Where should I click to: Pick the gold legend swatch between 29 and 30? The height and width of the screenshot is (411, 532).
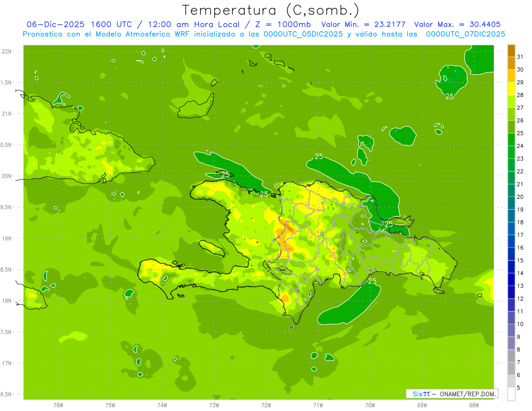pos(511,76)
